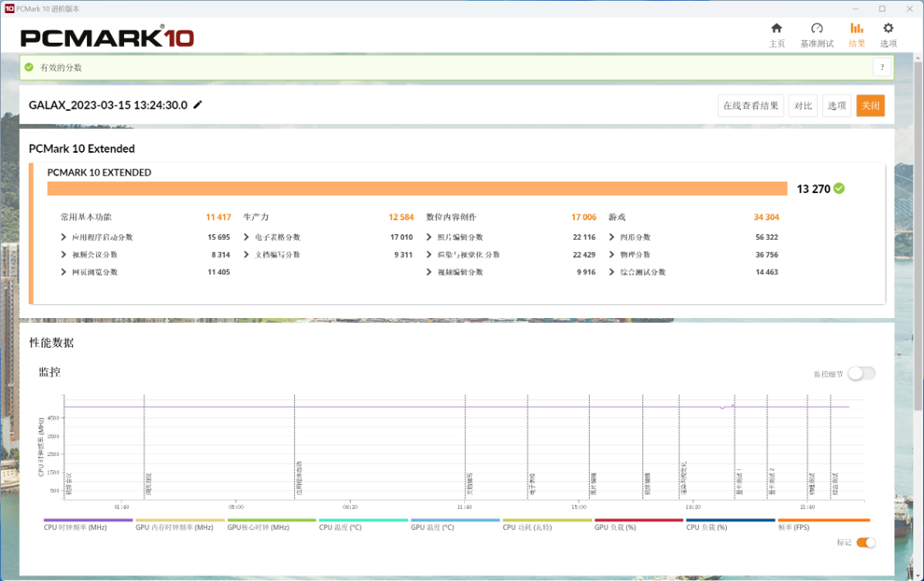The width and height of the screenshot is (924, 581).
Task: Click the orange 关闭 button
Action: 871,105
